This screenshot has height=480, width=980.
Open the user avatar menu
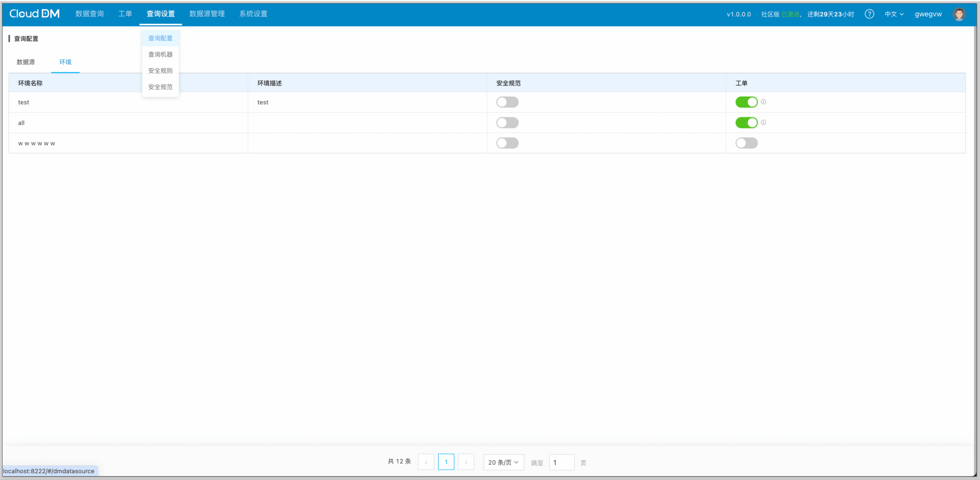(959, 14)
